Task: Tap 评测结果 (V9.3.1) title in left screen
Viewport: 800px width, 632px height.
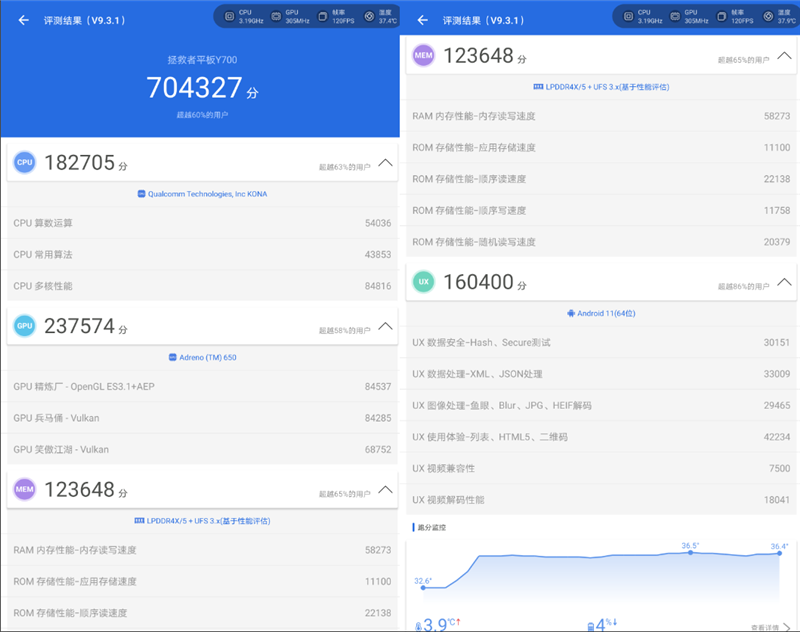Action: [x=85, y=20]
